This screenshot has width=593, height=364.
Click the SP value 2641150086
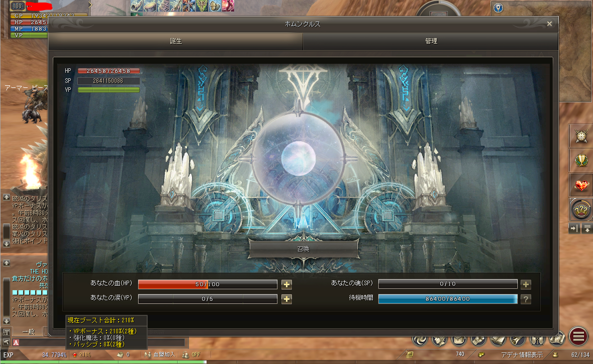[x=109, y=81]
